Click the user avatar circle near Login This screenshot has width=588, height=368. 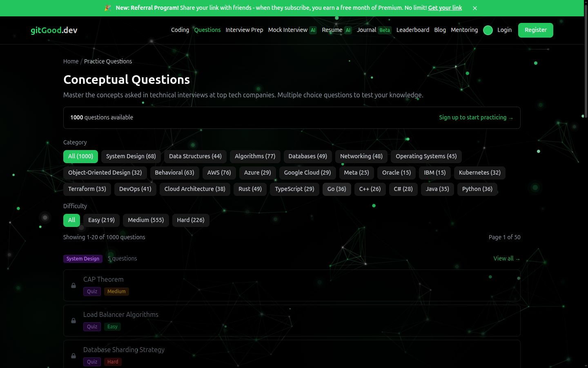click(488, 30)
